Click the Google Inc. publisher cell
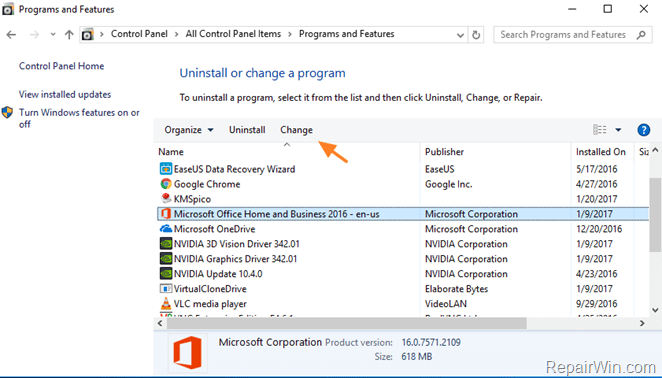Screen dimensions: 662x378 pyautogui.click(x=448, y=184)
